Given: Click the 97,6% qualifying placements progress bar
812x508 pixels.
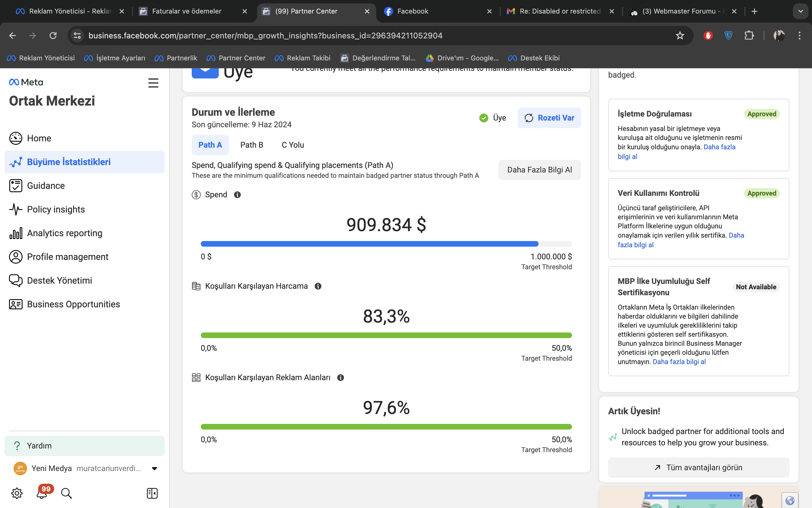Looking at the screenshot, I should tap(386, 427).
